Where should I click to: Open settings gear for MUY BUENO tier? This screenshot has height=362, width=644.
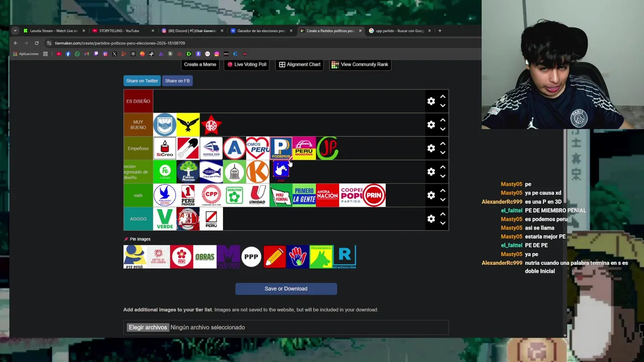click(x=431, y=125)
